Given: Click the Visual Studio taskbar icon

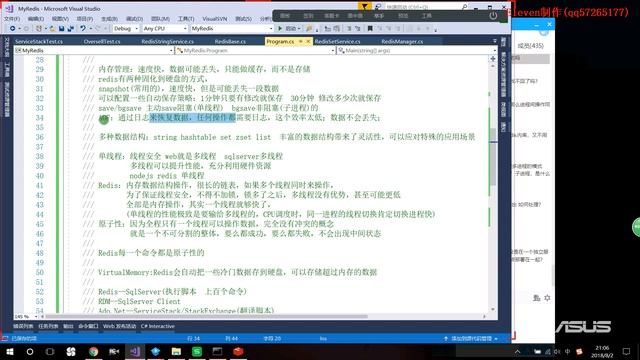Looking at the screenshot, I should (135, 351).
